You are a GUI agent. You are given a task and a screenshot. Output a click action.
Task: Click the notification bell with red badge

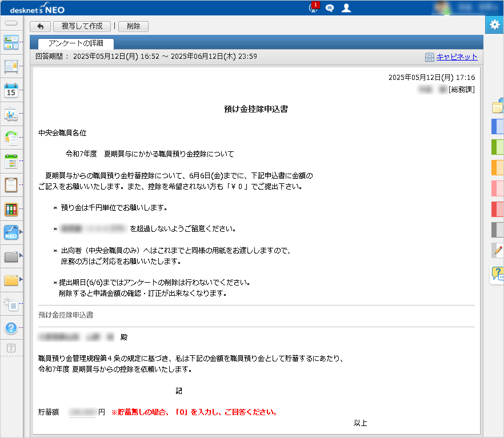pos(313,7)
